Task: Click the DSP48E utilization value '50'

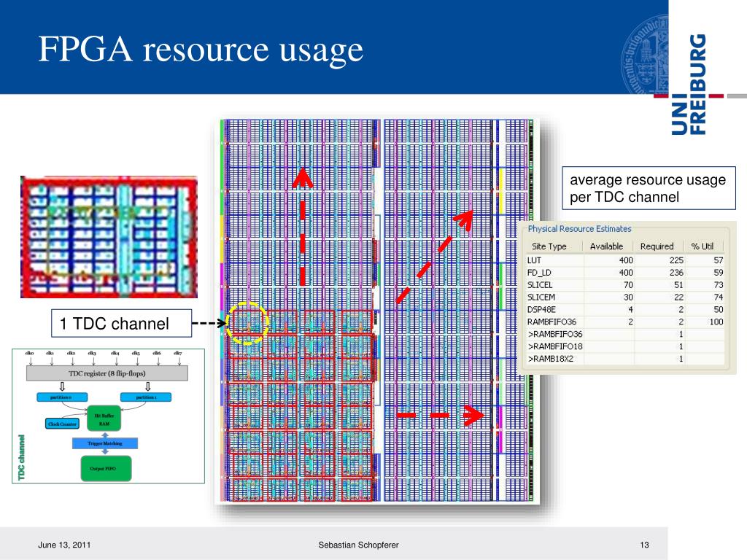Action: (719, 309)
